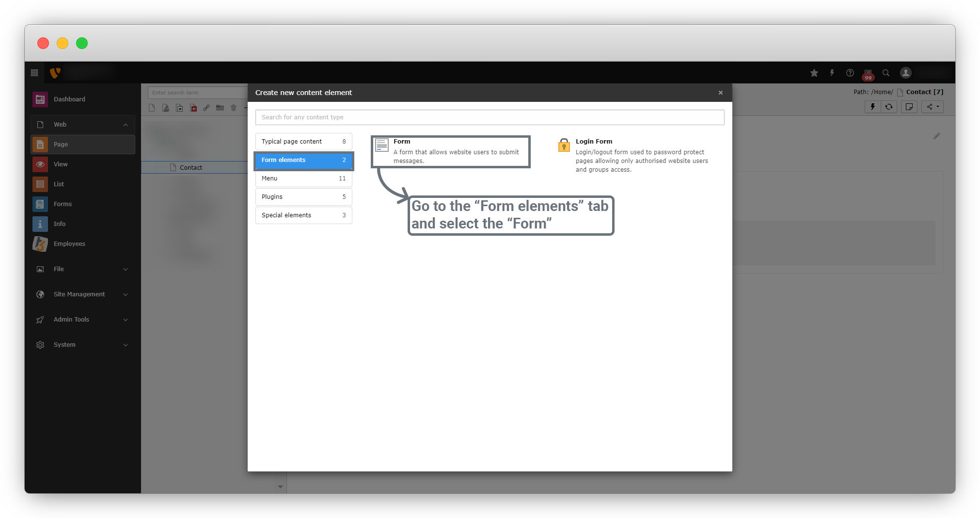
Task: Switch to the Typical page content tab
Action: coord(303,142)
